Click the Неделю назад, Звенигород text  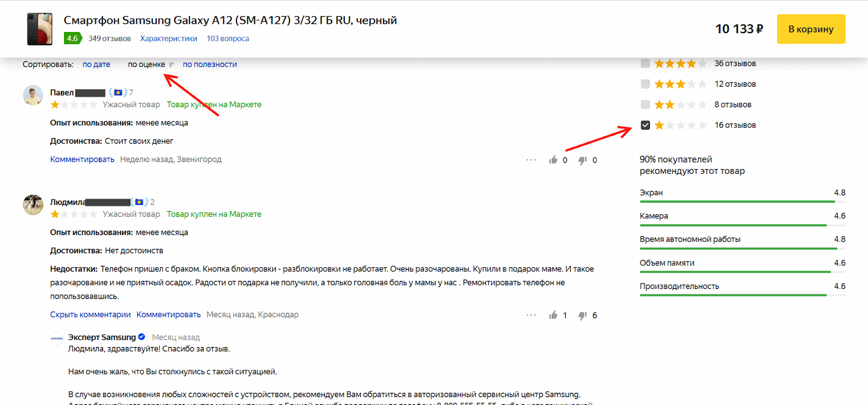(x=171, y=159)
